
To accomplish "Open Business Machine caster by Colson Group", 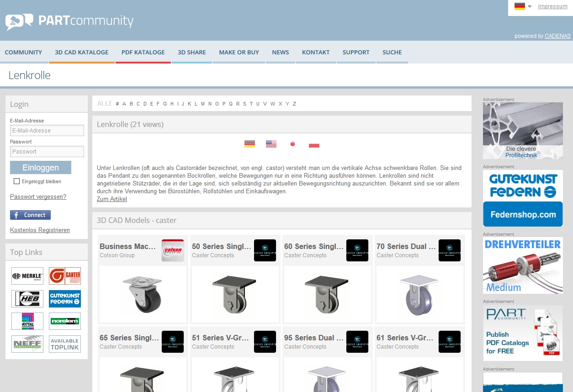I will [128, 247].
